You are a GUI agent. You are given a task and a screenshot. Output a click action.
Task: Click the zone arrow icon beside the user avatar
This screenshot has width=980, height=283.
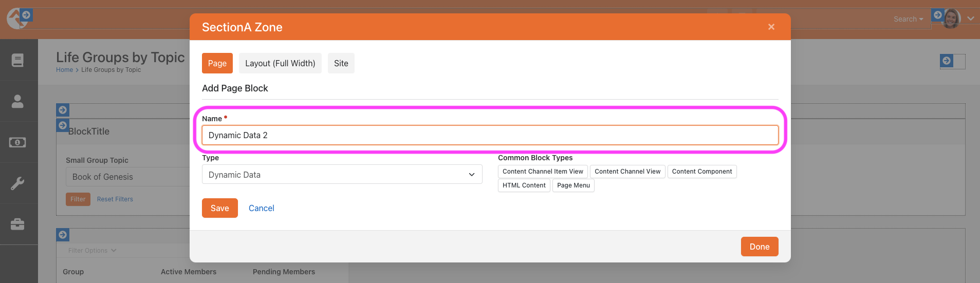938,15
